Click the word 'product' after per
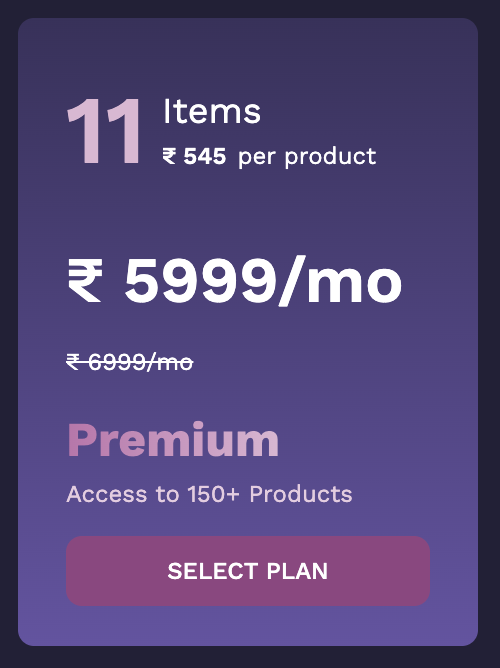The image size is (500, 668). [x=330, y=157]
